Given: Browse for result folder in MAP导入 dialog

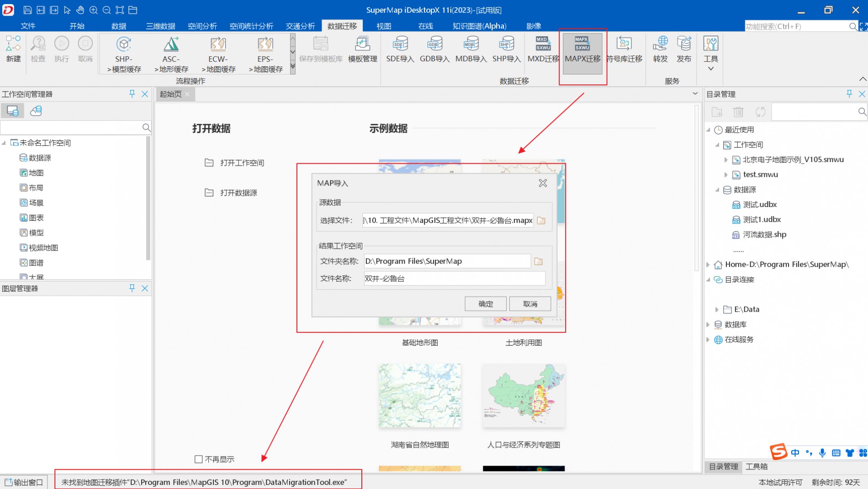Looking at the screenshot, I should (x=539, y=261).
